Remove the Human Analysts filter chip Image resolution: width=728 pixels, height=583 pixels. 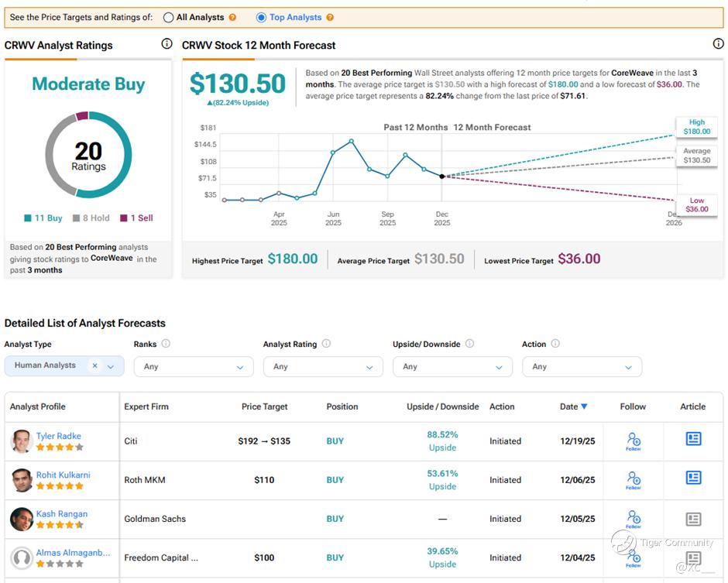point(94,365)
